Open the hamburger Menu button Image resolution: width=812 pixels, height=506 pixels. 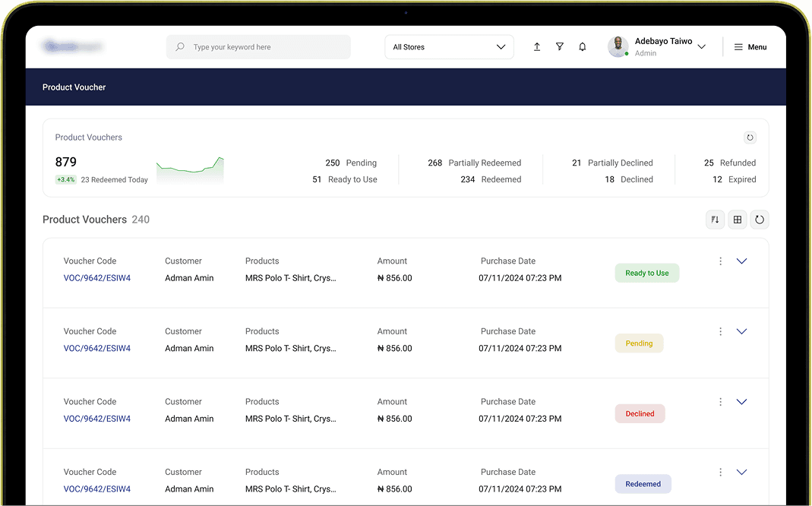point(750,46)
